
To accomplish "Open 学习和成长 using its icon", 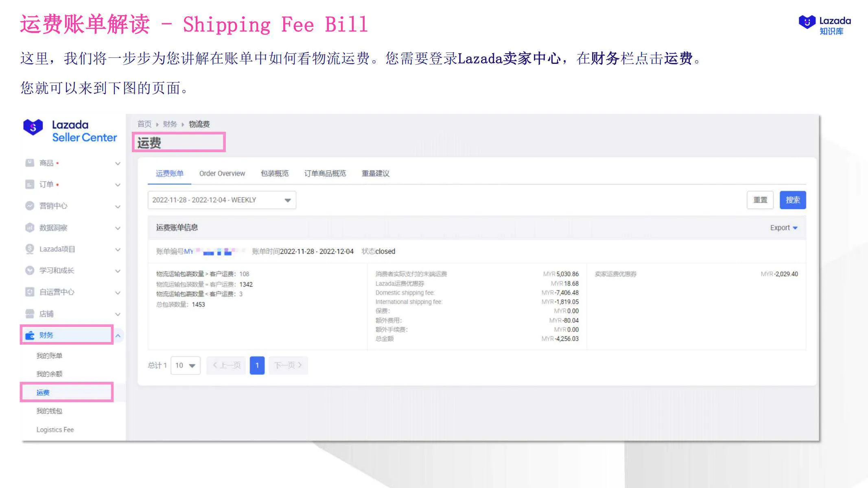I will point(29,270).
